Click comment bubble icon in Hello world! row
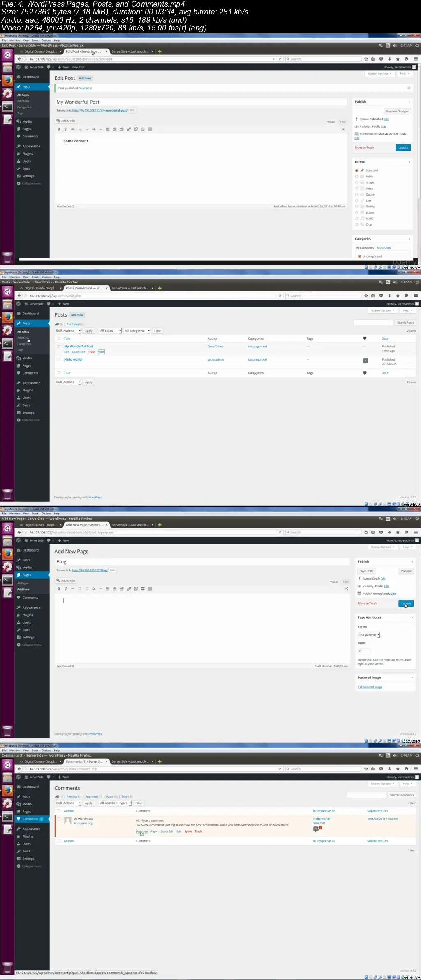The width and height of the screenshot is (421, 980). click(x=365, y=361)
